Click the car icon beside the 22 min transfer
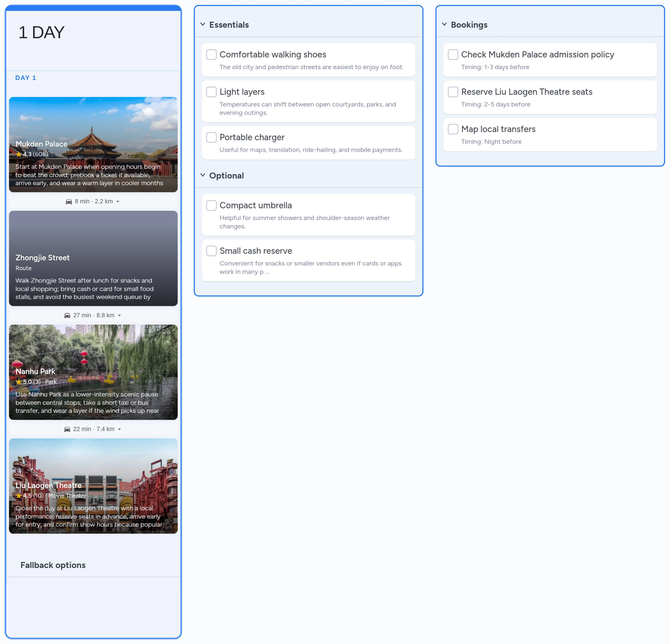The image size is (670, 644). [67, 429]
